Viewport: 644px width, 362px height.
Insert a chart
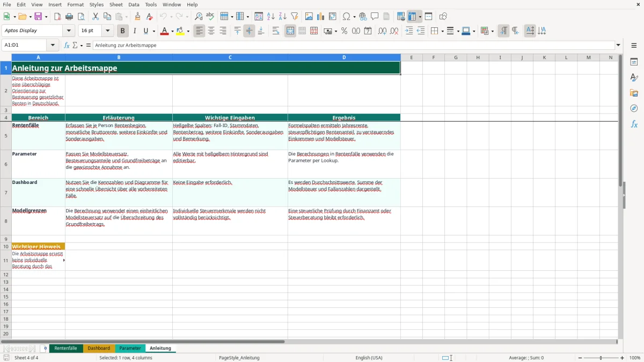click(x=321, y=17)
